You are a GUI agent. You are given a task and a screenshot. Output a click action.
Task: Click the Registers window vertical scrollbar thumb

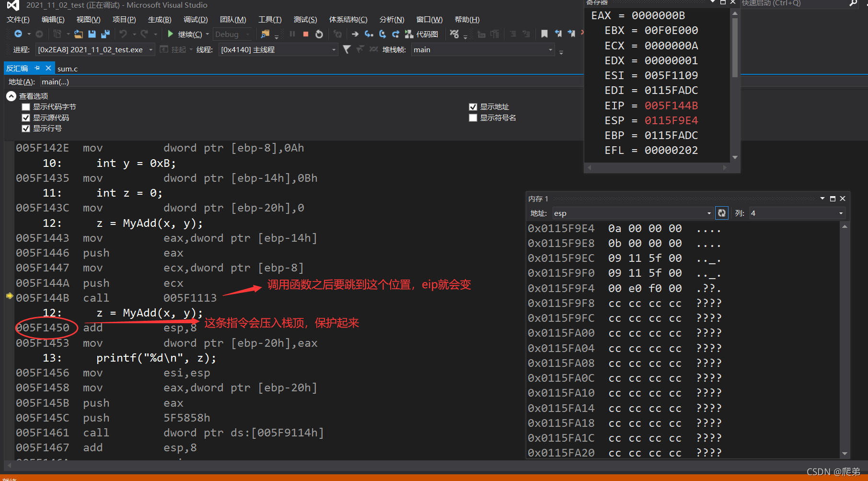[x=735, y=47]
